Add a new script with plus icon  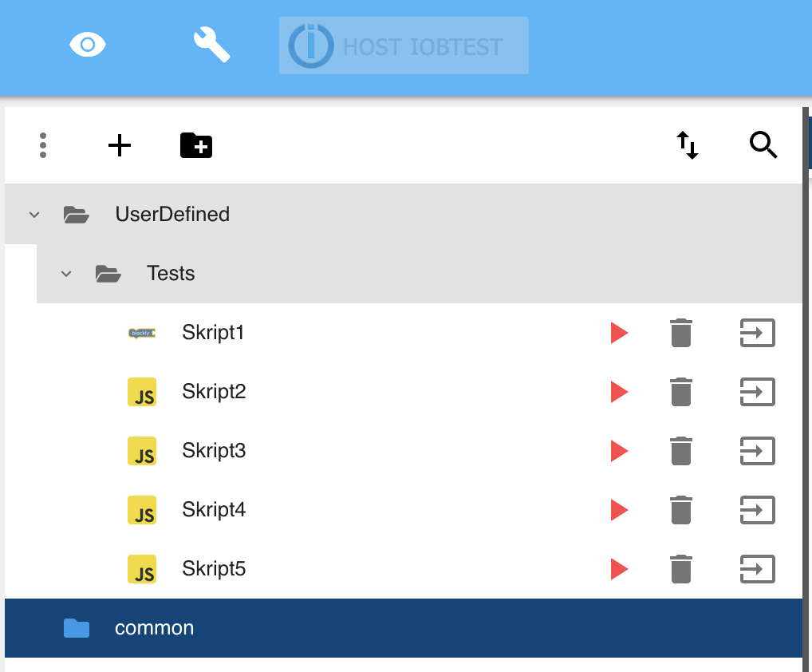[x=120, y=145]
